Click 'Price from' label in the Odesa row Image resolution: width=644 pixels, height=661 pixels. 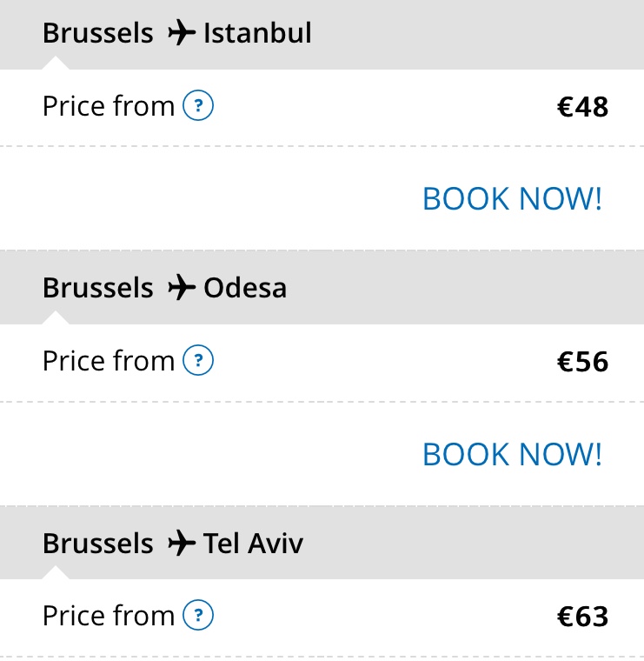pyautogui.click(x=109, y=360)
